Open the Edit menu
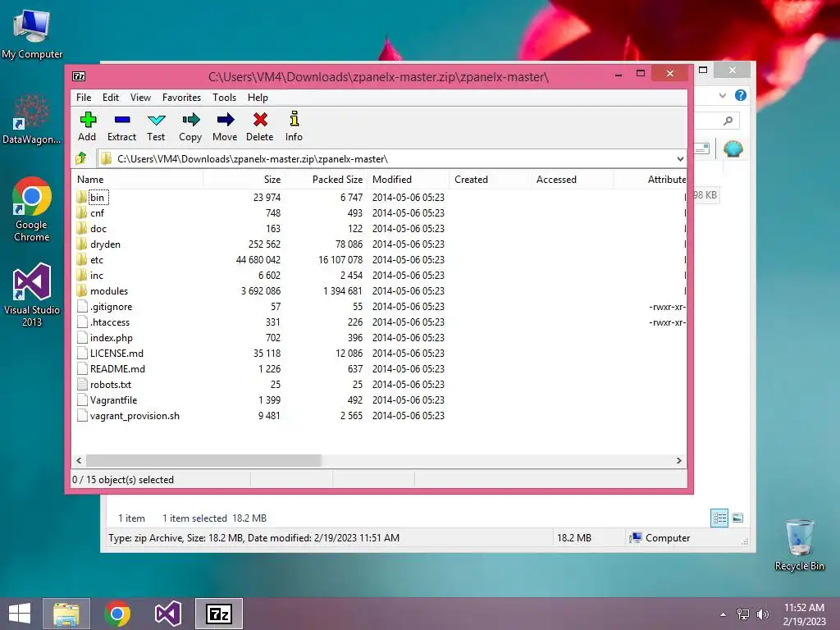Screen dimensions: 840x630 (111, 98)
